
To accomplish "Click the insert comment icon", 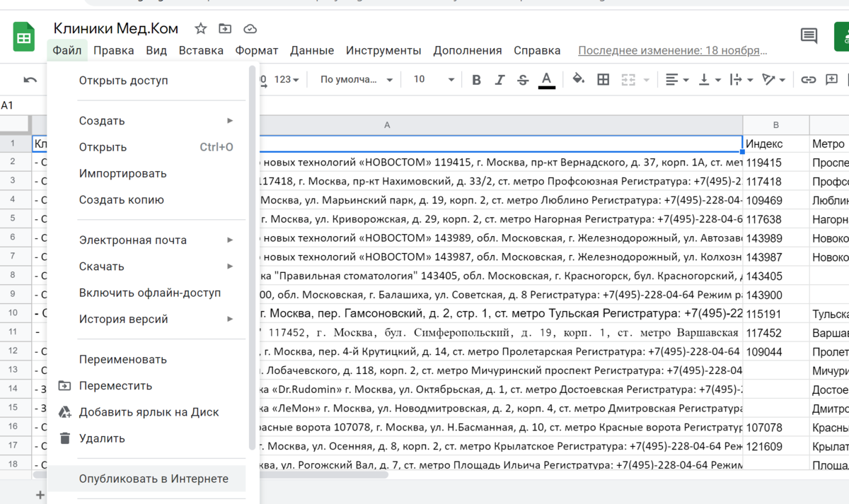I will click(x=832, y=80).
